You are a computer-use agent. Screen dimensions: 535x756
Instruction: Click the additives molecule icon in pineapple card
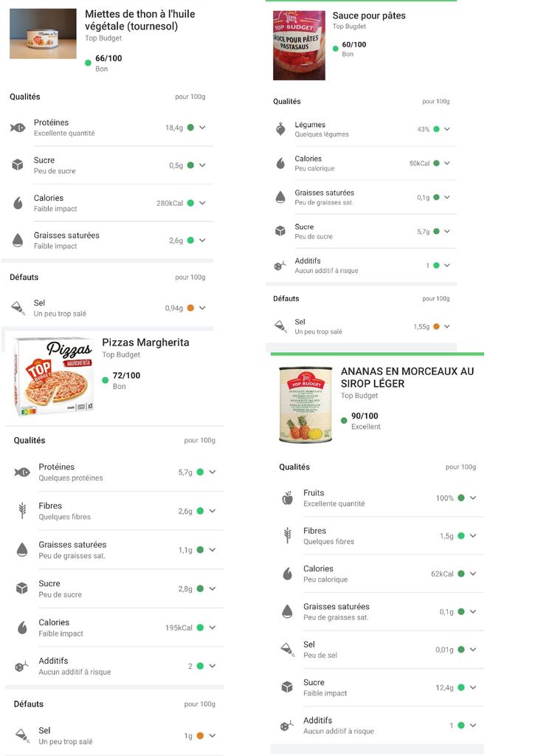(x=287, y=726)
